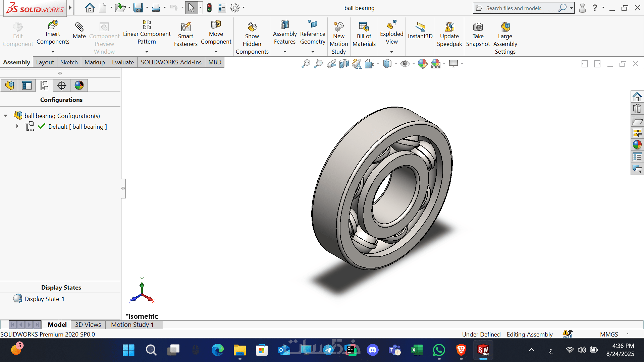This screenshot has height=362, width=644.
Task: Open the ConfigurationManager tab icon
Action: (44, 85)
